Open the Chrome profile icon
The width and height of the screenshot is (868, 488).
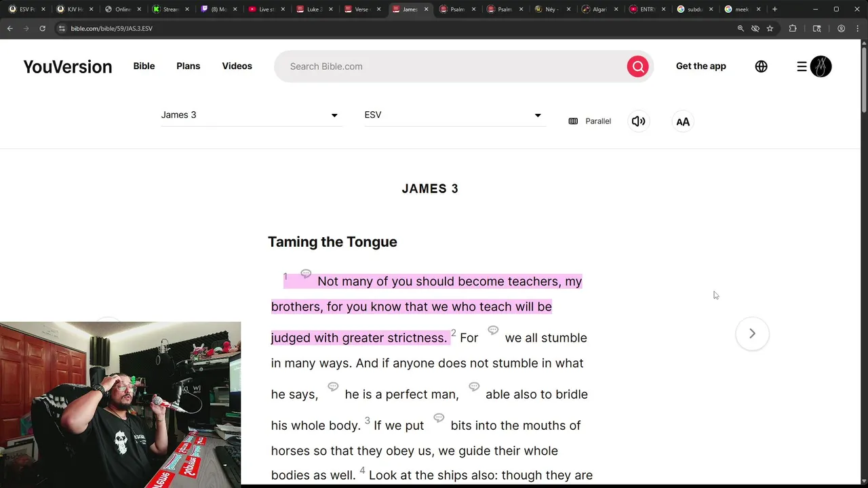[x=841, y=28]
